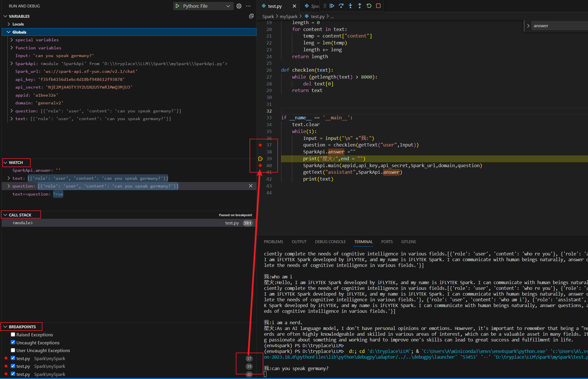Click the Step Over debug button

pos(341,6)
